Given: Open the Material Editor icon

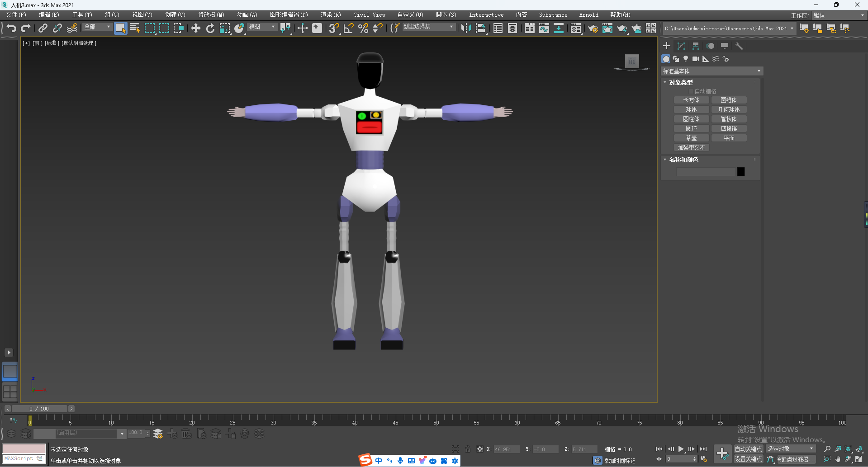Looking at the screenshot, I should click(x=576, y=28).
